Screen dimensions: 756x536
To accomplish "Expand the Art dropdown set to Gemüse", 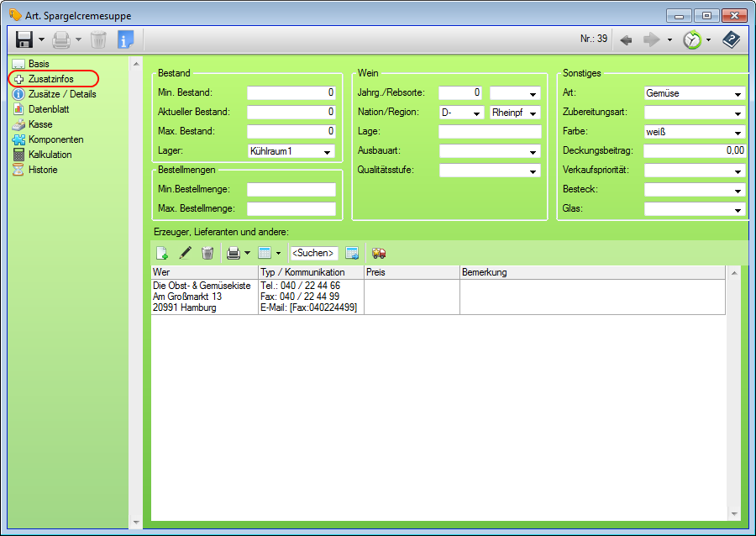I will 738,94.
